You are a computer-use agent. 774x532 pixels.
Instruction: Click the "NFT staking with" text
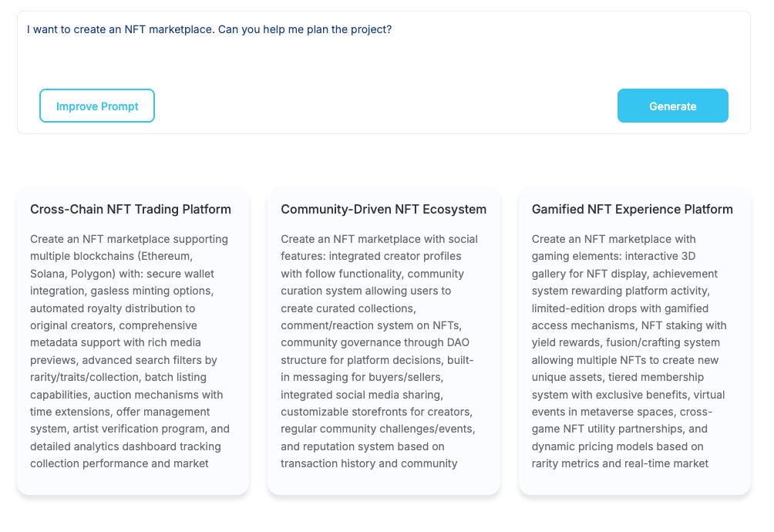coord(682,325)
